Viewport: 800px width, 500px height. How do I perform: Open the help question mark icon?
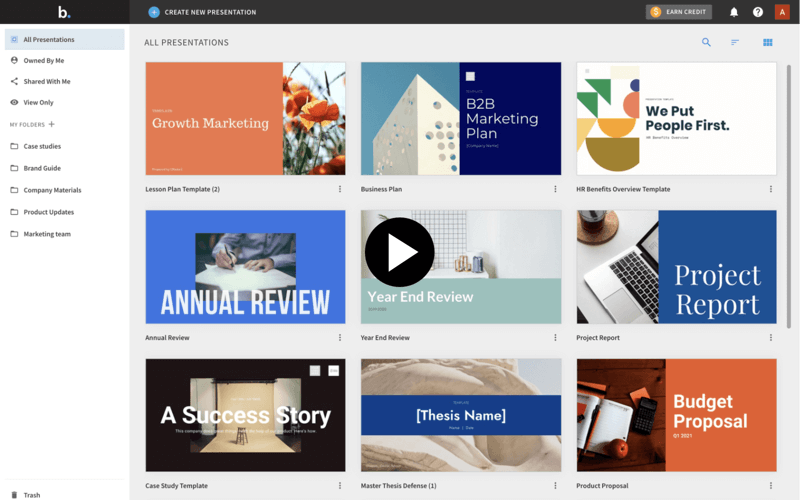coord(758,12)
